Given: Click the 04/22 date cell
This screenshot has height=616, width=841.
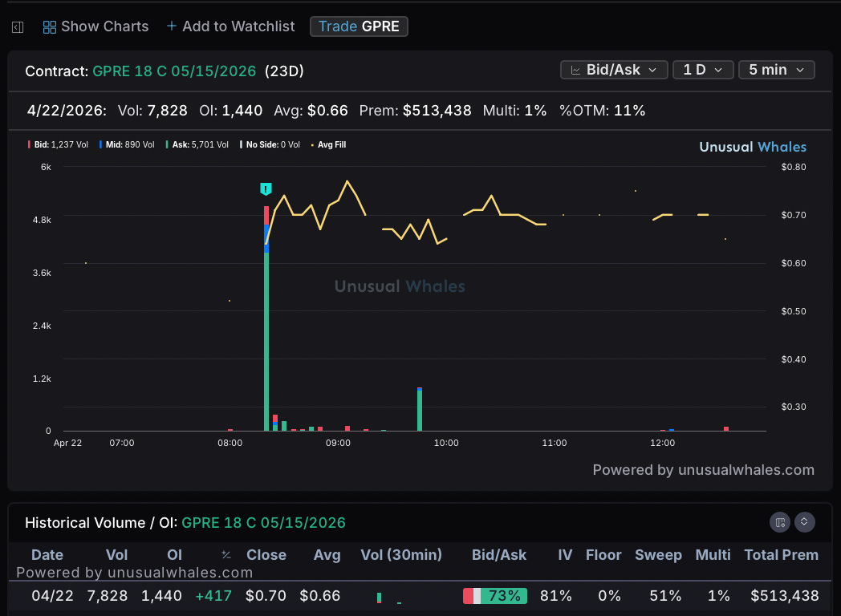Looking at the screenshot, I should pyautogui.click(x=53, y=596).
